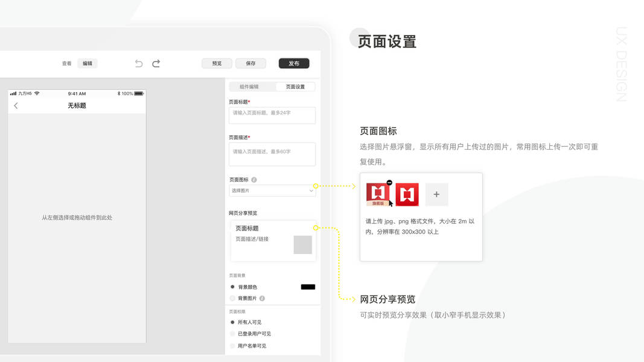The image size is (644, 362).
Task: Click the 保存 button
Action: tap(250, 63)
